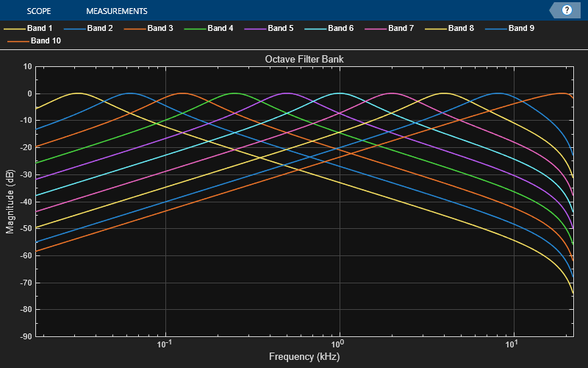Toggle Band 5 trace from legend

(280, 29)
